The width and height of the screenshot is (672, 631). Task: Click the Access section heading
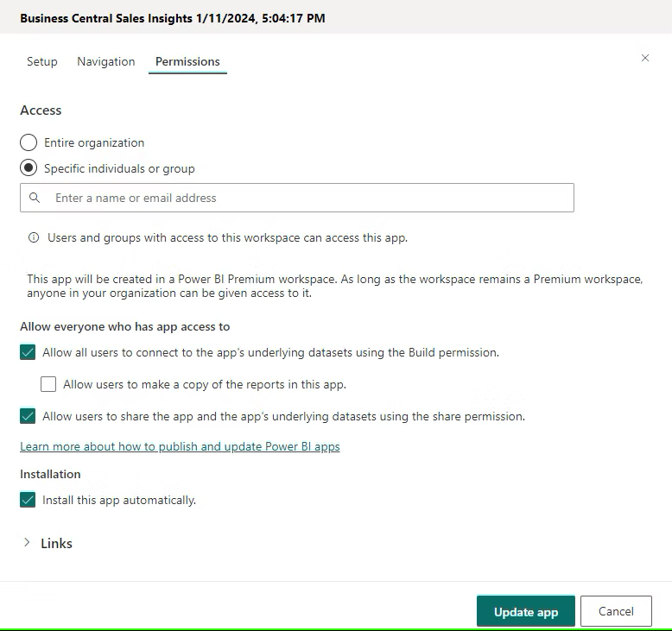(41, 110)
